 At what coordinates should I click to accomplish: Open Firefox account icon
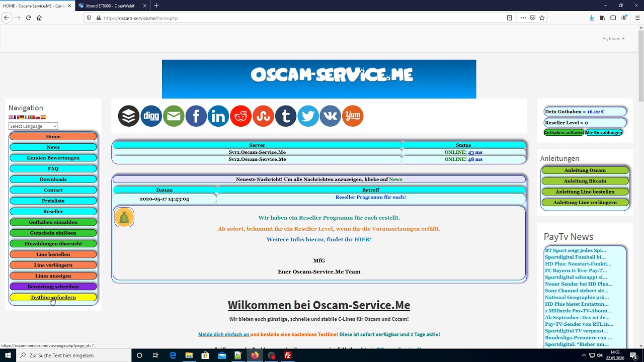624,18
